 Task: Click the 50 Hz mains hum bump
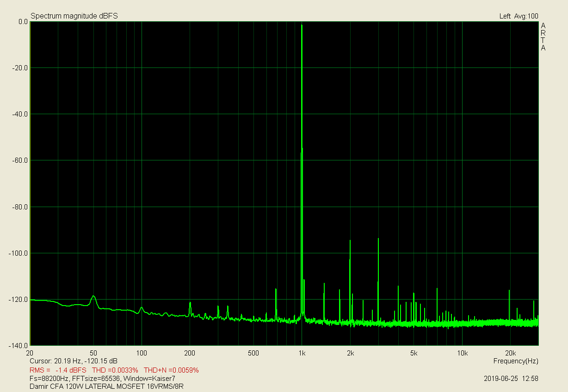click(93, 296)
